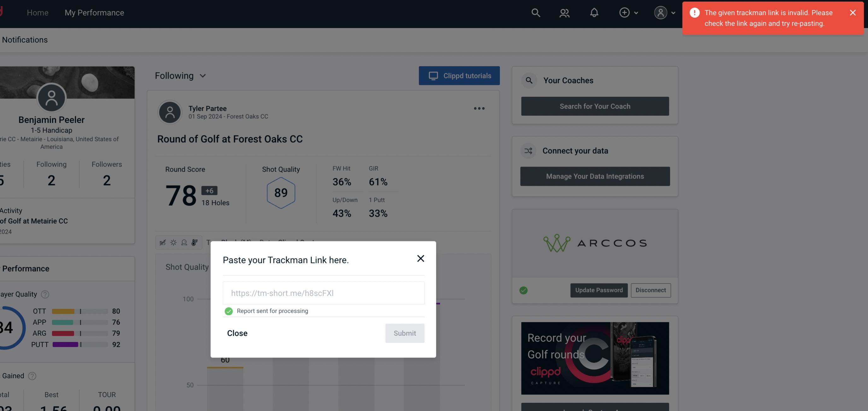Click the Home menu tab
Image resolution: width=868 pixels, height=411 pixels.
[x=38, y=12]
